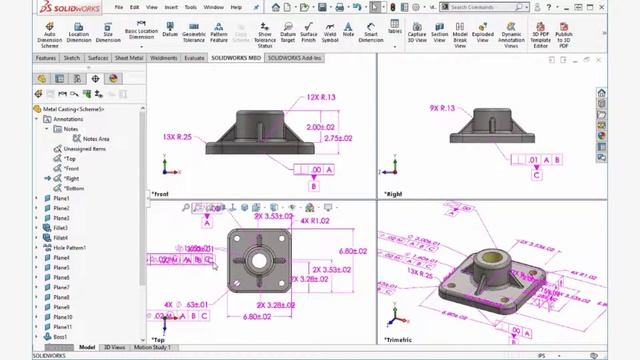Viewport: 640px width, 360px height.
Task: Collapse the Notes folder node
Action: pos(47,129)
